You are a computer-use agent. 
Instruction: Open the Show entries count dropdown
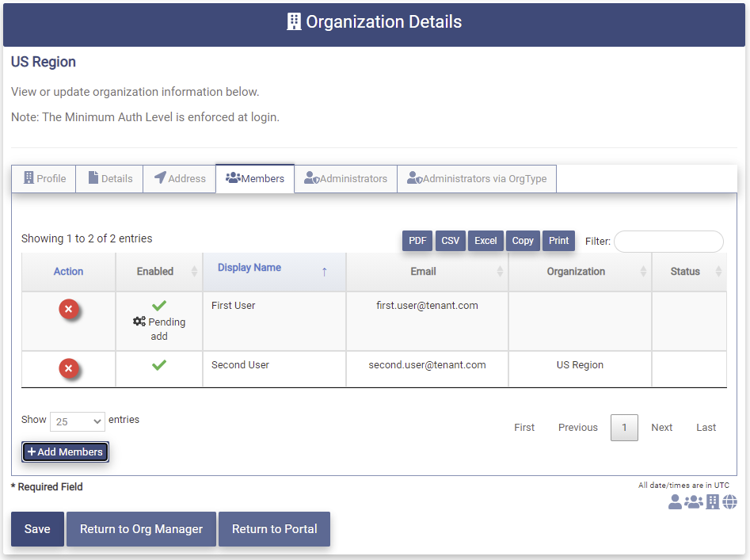(77, 421)
